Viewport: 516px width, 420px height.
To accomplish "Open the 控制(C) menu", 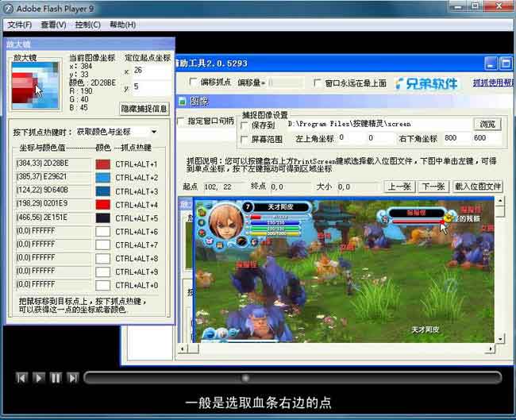I will point(87,25).
